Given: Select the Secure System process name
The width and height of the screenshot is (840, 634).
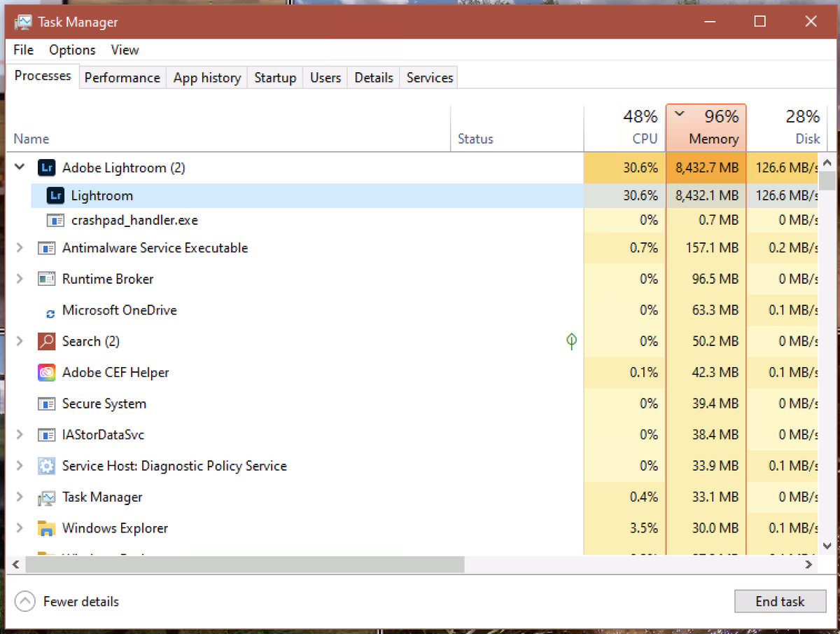Looking at the screenshot, I should tap(104, 404).
